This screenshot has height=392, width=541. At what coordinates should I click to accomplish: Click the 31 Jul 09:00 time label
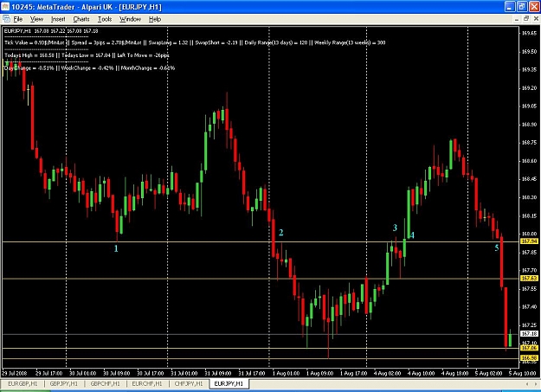218,373
